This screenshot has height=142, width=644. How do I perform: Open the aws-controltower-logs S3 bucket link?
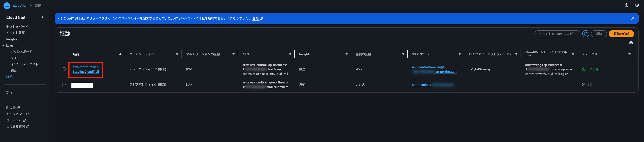pos(434,69)
